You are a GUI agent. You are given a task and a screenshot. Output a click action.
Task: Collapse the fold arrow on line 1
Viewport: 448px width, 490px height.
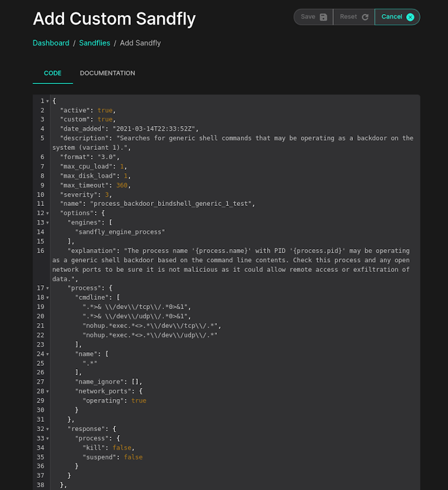[x=47, y=101]
